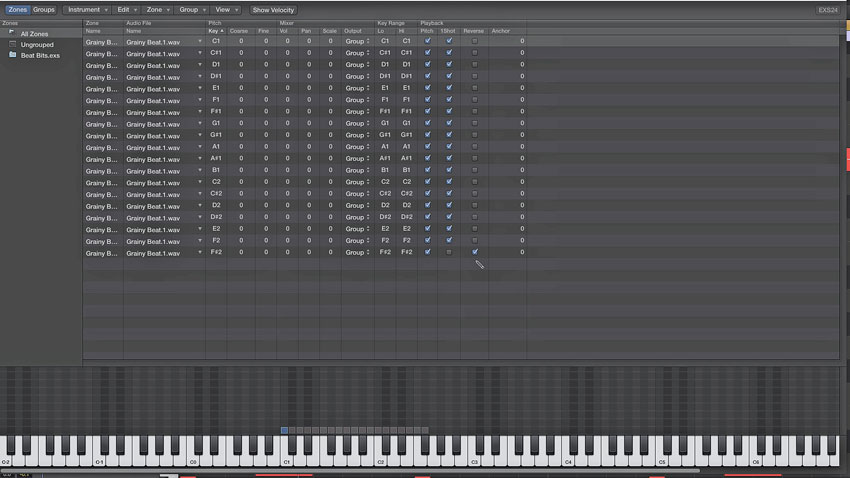Image resolution: width=850 pixels, height=478 pixels.
Task: Click the Key Range Hi value E2
Action: [x=406, y=229]
